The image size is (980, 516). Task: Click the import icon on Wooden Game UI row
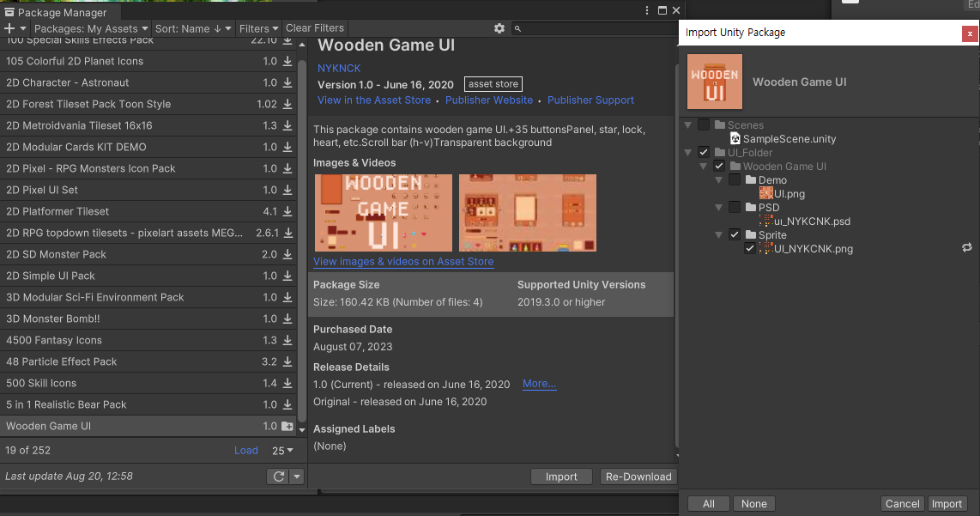click(287, 426)
